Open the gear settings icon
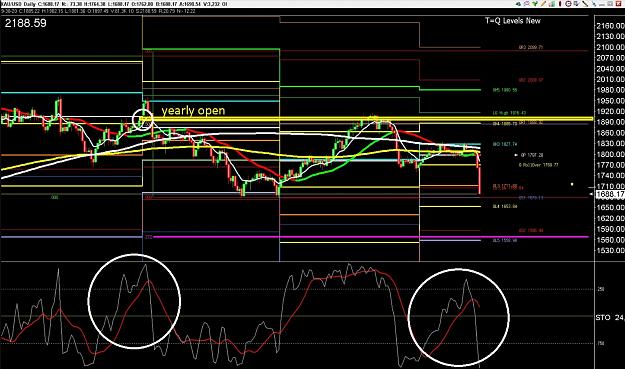The image size is (625, 369). (x=568, y=4)
